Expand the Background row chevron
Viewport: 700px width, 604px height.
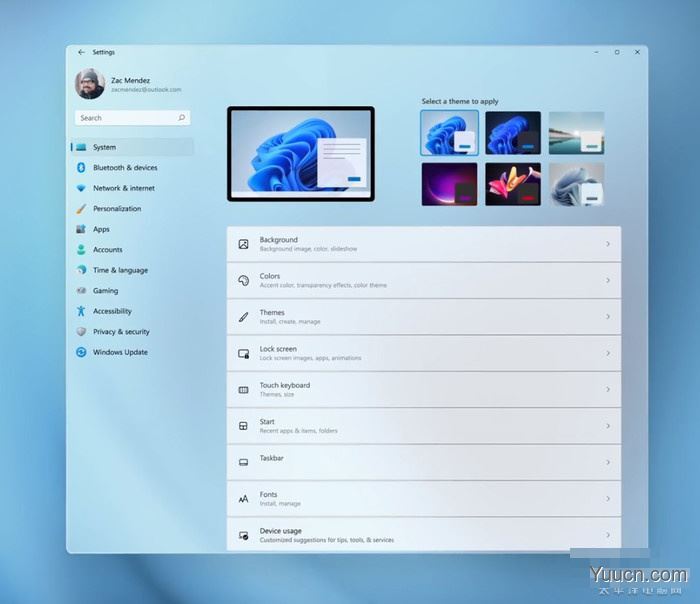608,244
